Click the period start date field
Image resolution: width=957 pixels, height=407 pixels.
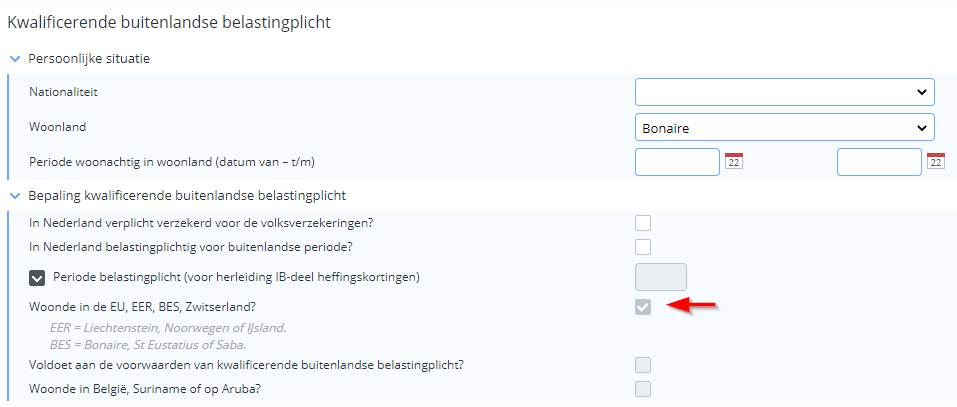[677, 162]
